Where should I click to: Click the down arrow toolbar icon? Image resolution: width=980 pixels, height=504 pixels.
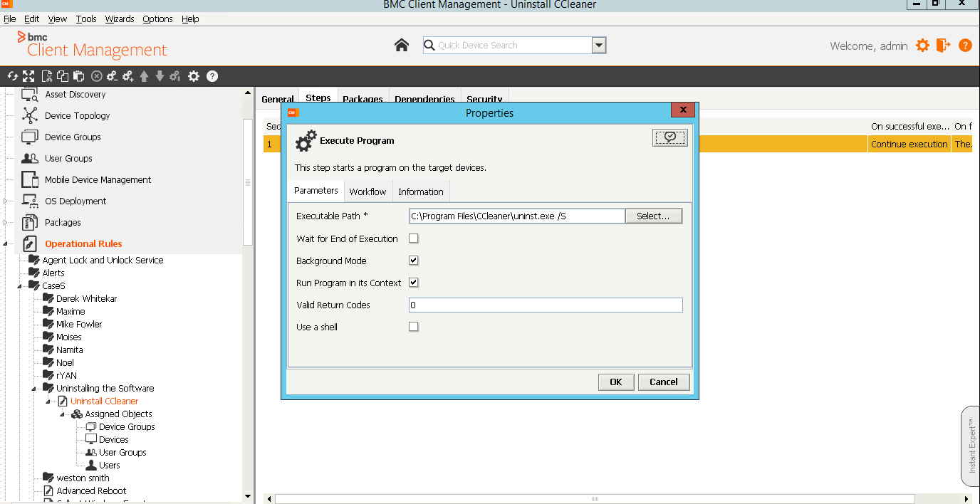pyautogui.click(x=160, y=76)
